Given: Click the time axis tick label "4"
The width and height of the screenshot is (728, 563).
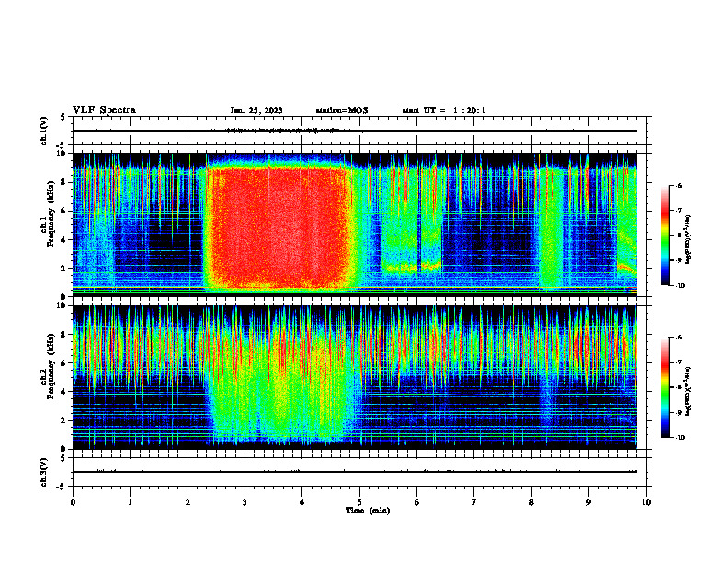Looking at the screenshot, I should (x=302, y=502).
